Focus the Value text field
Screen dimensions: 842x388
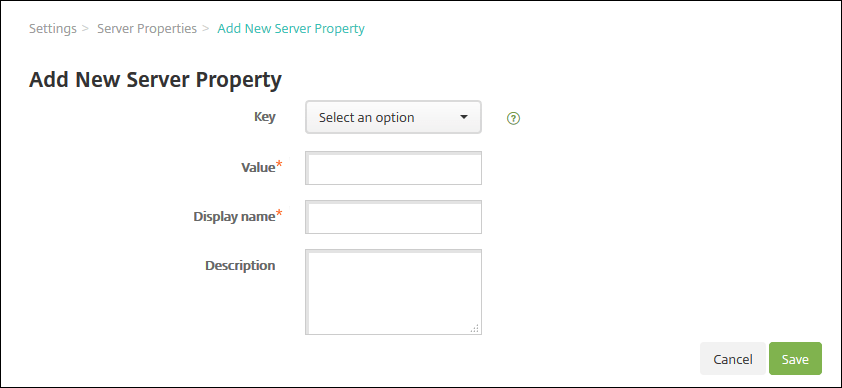pyautogui.click(x=393, y=168)
